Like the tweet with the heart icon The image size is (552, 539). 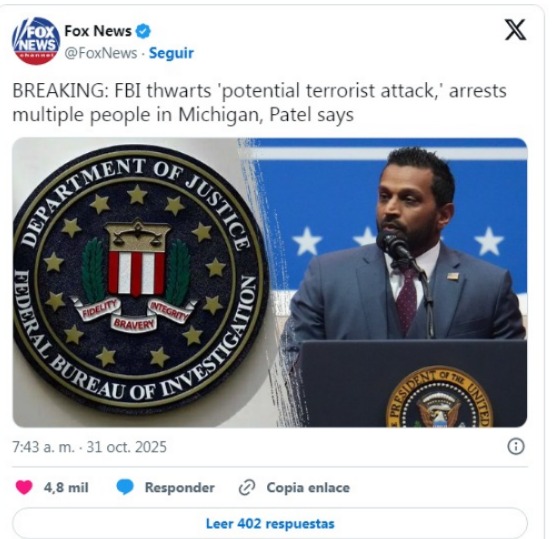24,488
